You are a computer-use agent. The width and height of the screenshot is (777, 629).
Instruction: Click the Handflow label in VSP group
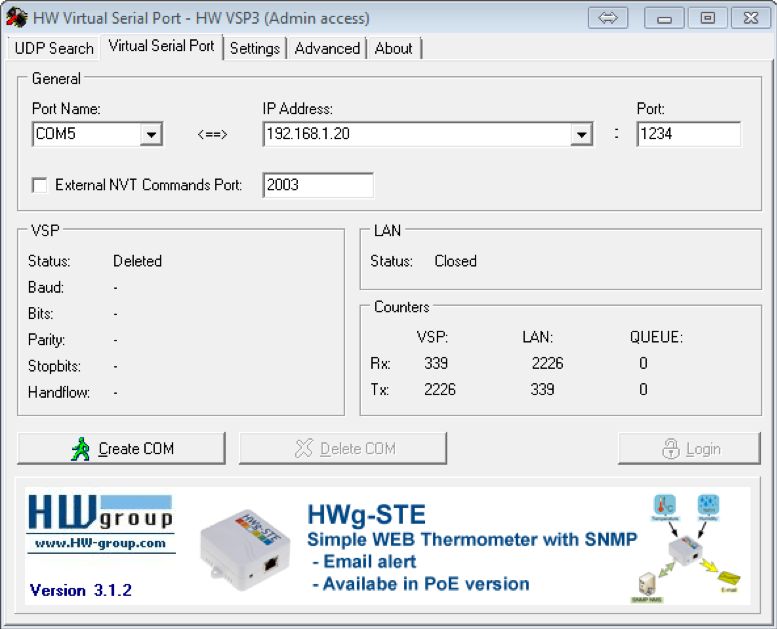click(x=59, y=393)
